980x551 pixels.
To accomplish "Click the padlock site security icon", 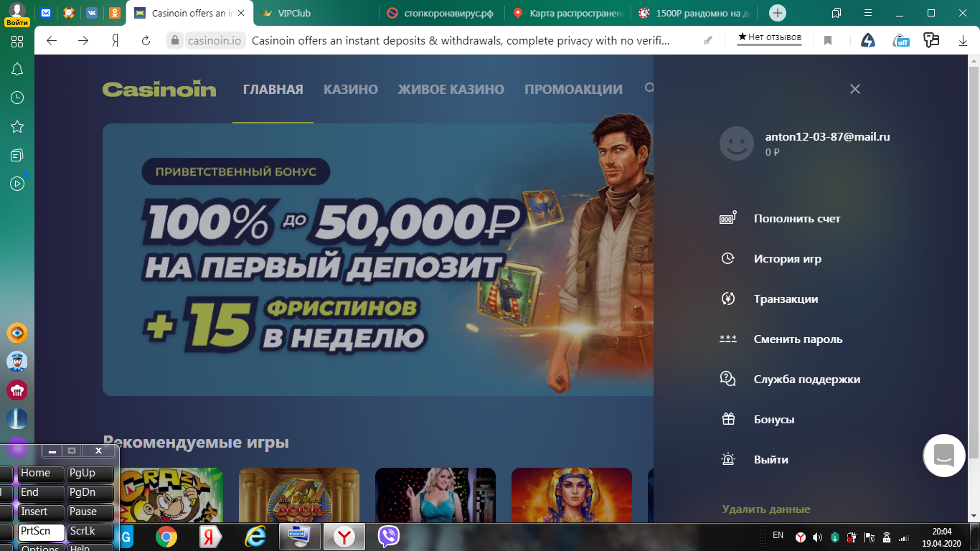I will [x=174, y=41].
